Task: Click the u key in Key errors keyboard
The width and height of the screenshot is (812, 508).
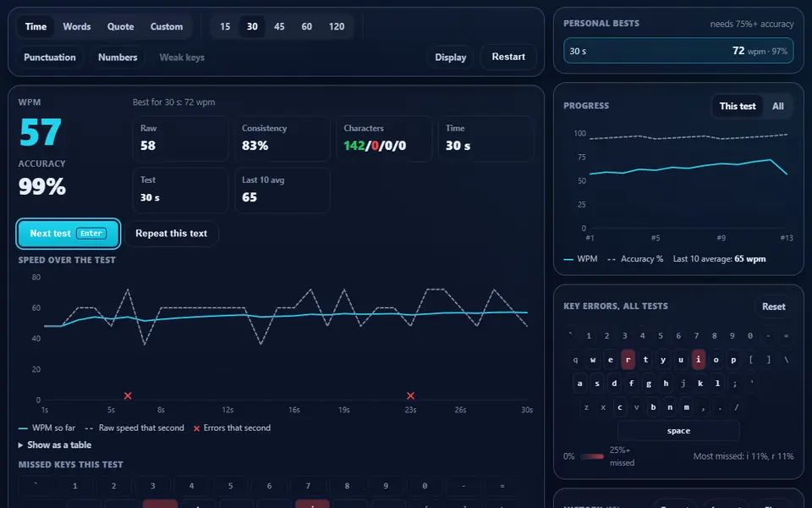Action: 680,359
